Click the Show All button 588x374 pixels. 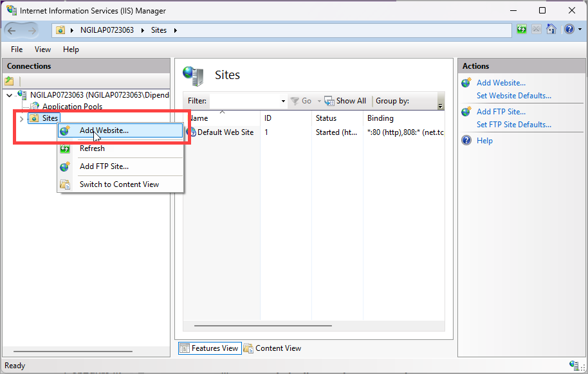[345, 101]
